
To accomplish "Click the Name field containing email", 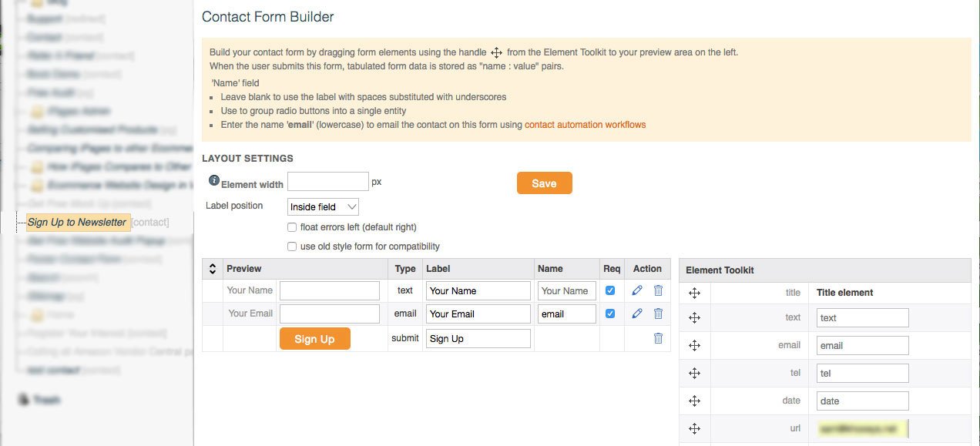I will (x=566, y=314).
